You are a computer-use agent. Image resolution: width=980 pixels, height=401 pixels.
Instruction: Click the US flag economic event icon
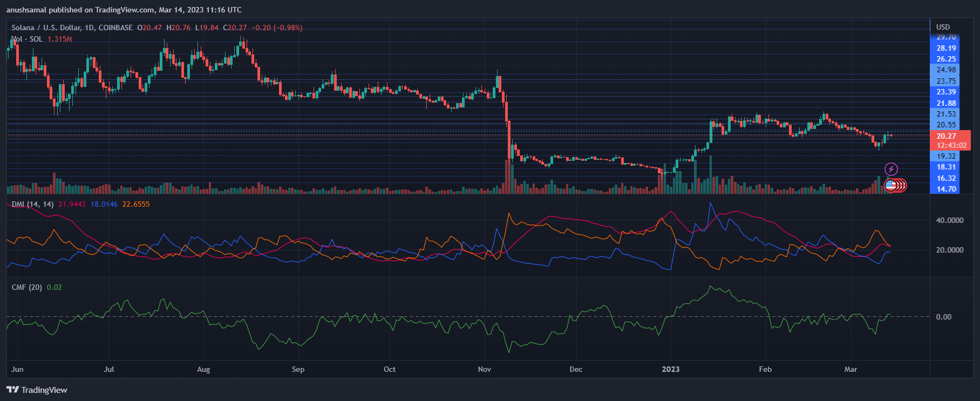890,186
